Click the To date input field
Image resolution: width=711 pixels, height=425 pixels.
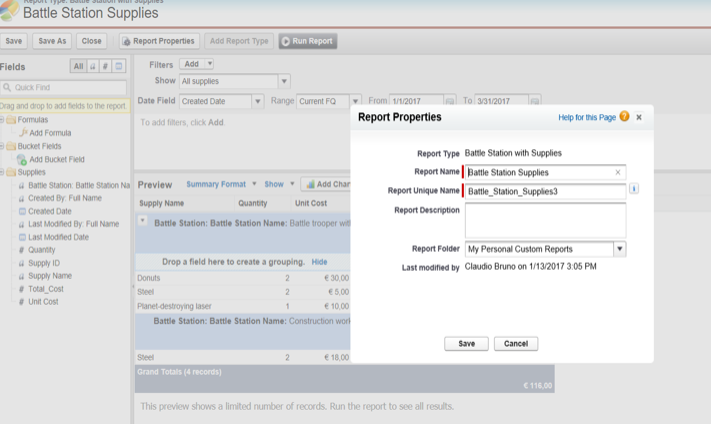coord(501,101)
